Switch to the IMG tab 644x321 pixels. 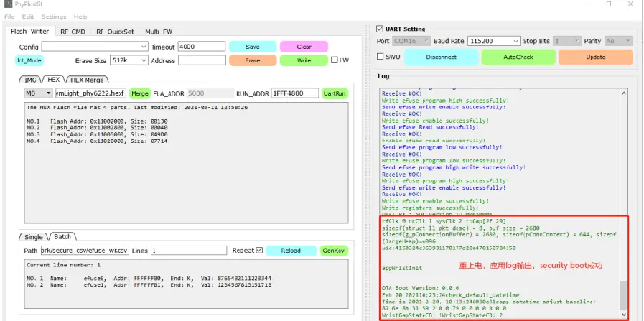click(x=30, y=80)
